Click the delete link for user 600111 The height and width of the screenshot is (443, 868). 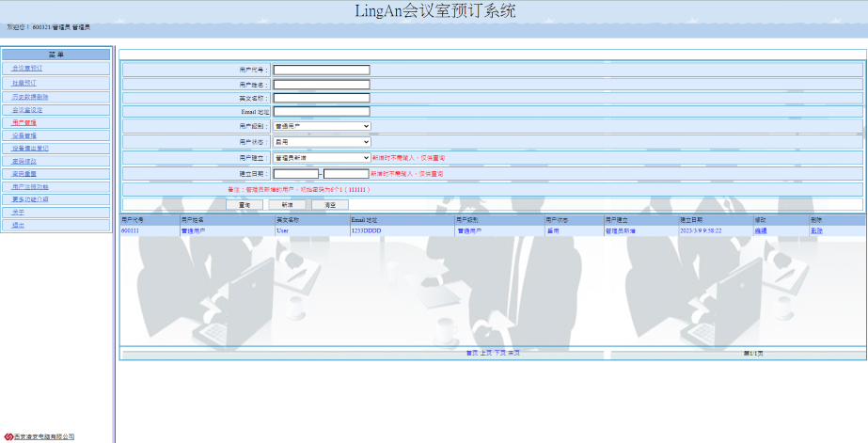coord(816,230)
